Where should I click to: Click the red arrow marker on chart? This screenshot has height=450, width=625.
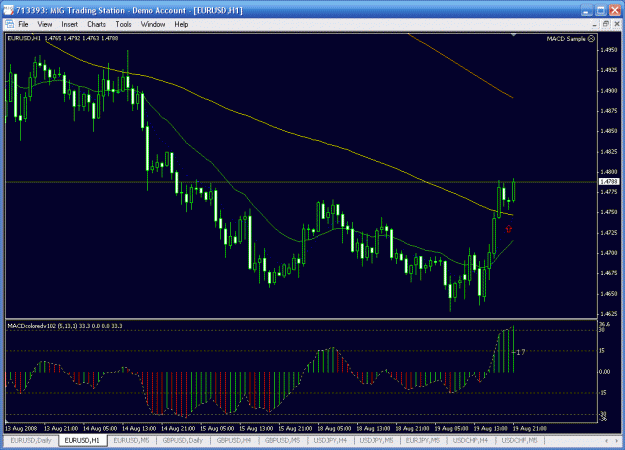coord(509,229)
